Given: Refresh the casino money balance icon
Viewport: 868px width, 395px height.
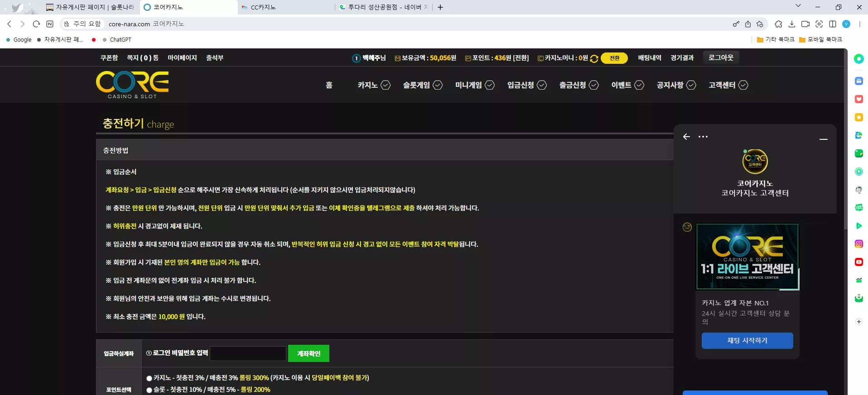Looking at the screenshot, I should [594, 58].
